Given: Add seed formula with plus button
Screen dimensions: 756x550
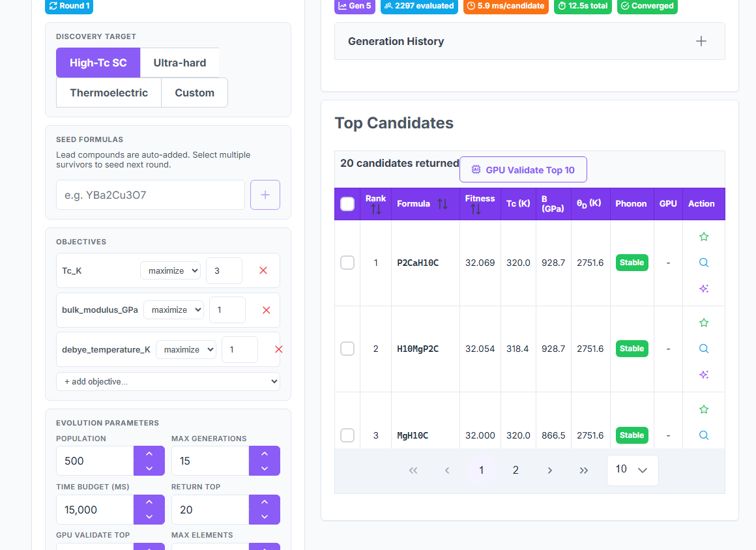Looking at the screenshot, I should (265, 195).
